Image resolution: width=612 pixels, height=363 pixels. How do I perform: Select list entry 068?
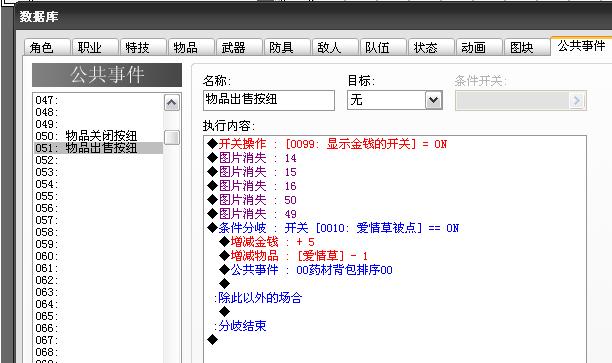[98, 352]
